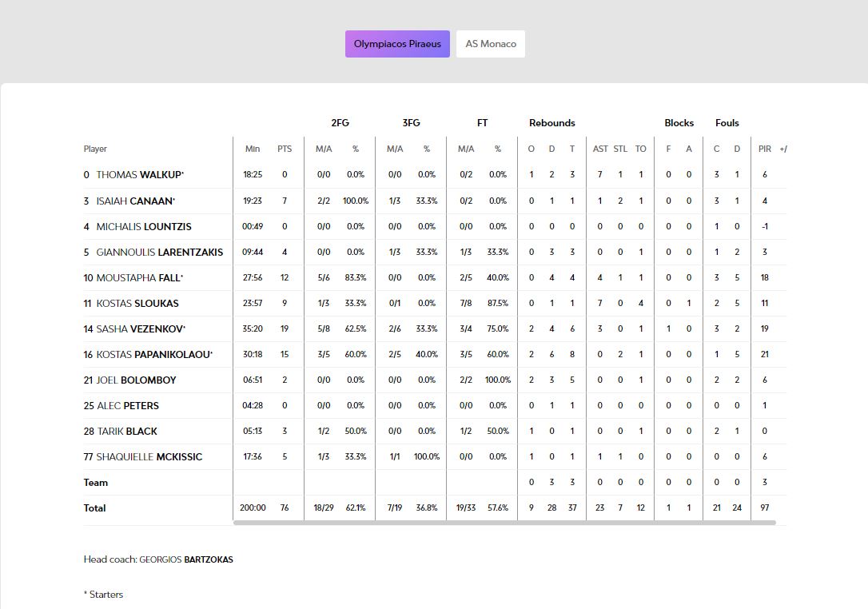
Task: Open Thomas Walkup's player row name
Action: coord(140,175)
